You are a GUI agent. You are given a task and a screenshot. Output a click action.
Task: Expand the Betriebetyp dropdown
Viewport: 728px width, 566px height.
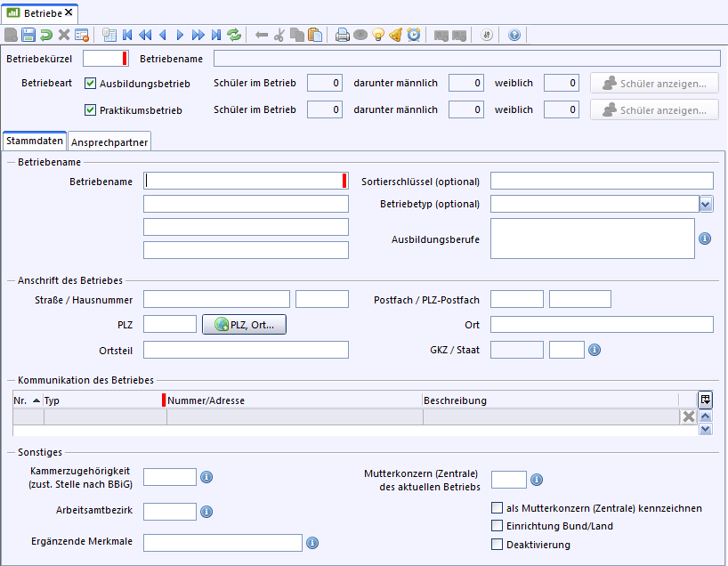[706, 204]
